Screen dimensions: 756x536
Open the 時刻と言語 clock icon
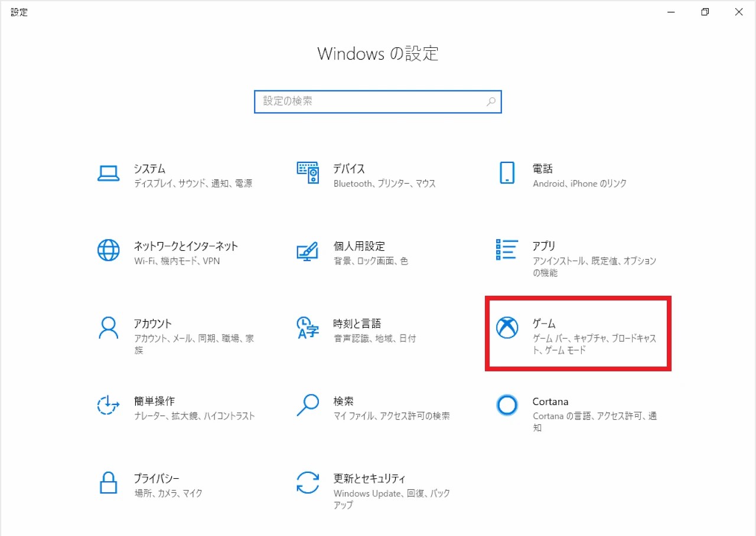[308, 328]
